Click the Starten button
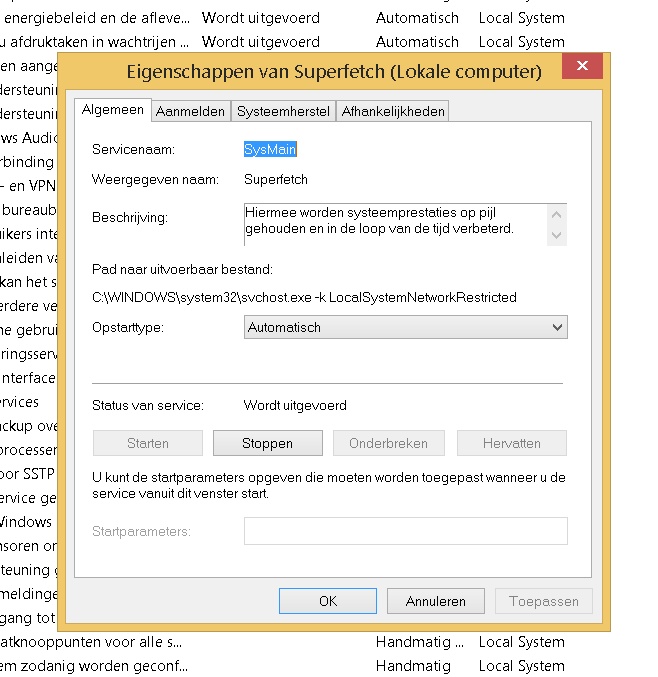The image size is (658, 677). tap(148, 443)
